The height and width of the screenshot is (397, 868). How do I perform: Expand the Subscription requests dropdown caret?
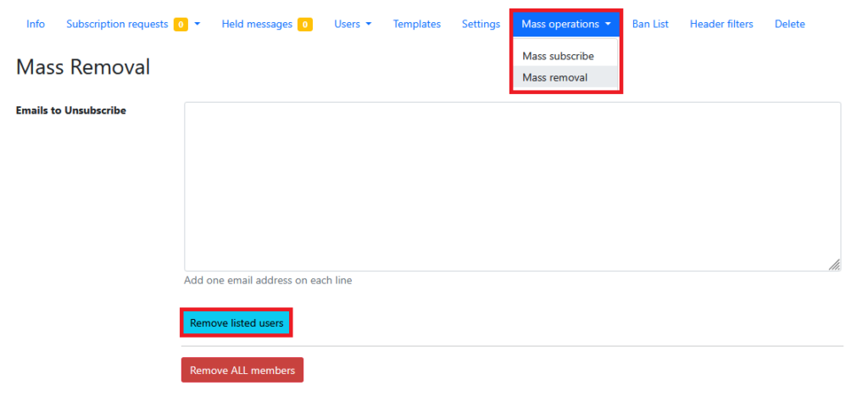click(x=198, y=25)
